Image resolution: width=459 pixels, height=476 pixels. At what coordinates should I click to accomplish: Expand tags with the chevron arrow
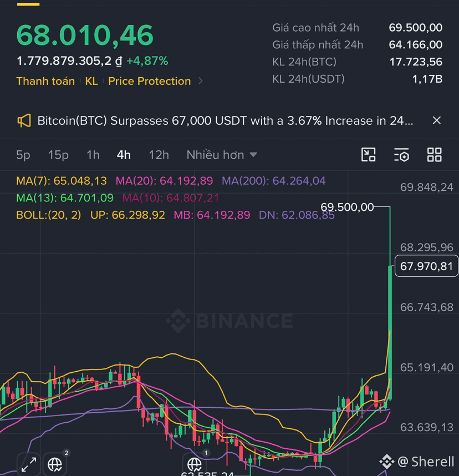point(200,81)
